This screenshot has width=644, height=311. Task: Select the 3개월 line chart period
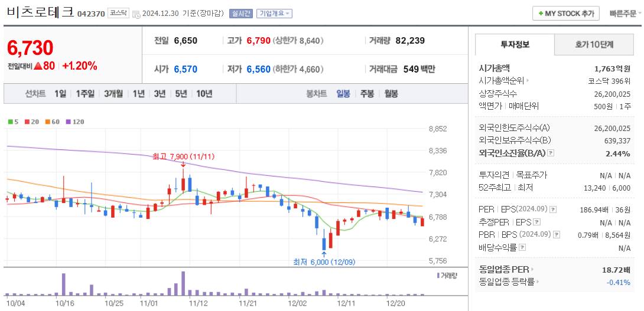(113, 94)
